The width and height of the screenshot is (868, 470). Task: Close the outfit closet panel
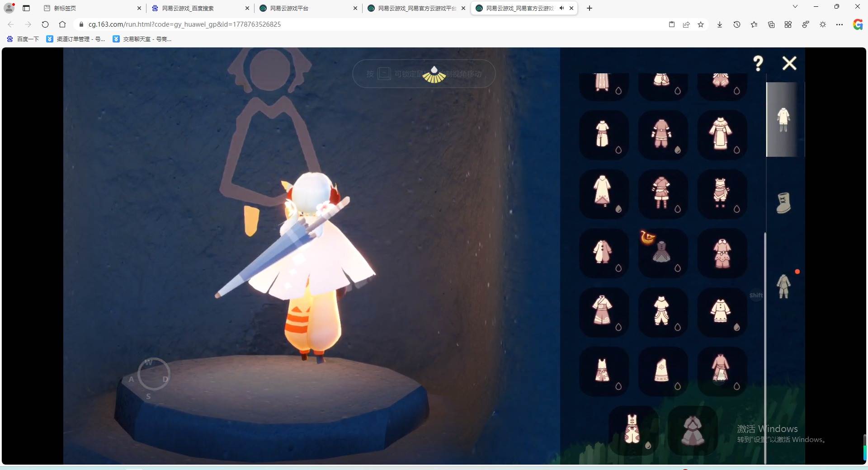[789, 63]
